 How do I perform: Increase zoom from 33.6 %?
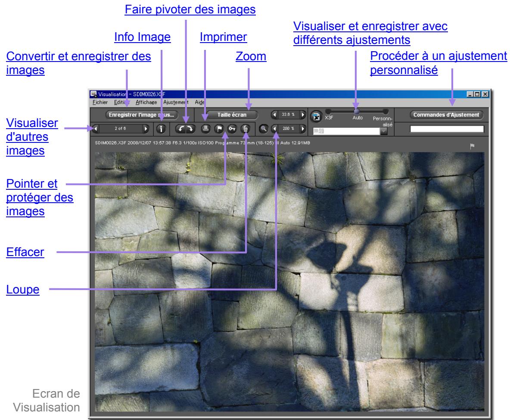click(x=303, y=114)
